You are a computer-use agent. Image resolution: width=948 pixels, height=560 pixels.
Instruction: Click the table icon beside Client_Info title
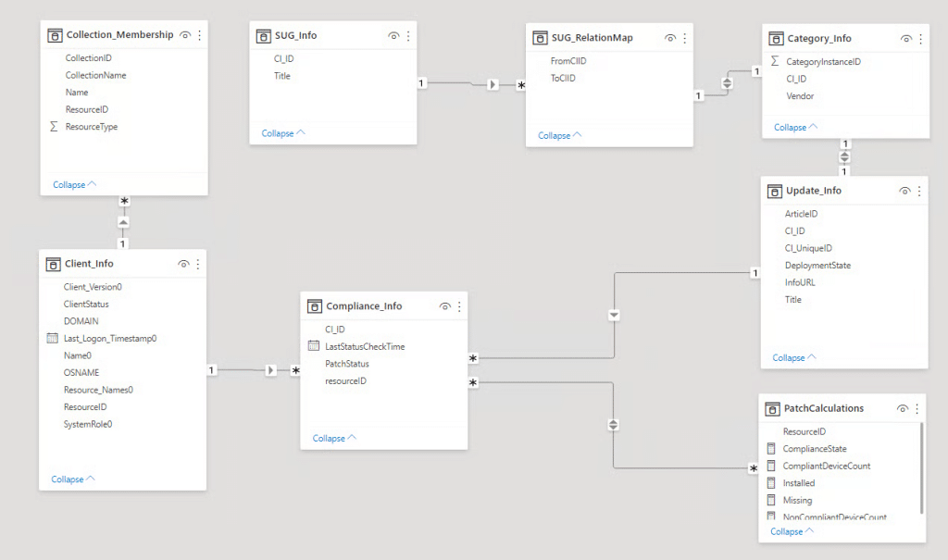pyautogui.click(x=52, y=264)
